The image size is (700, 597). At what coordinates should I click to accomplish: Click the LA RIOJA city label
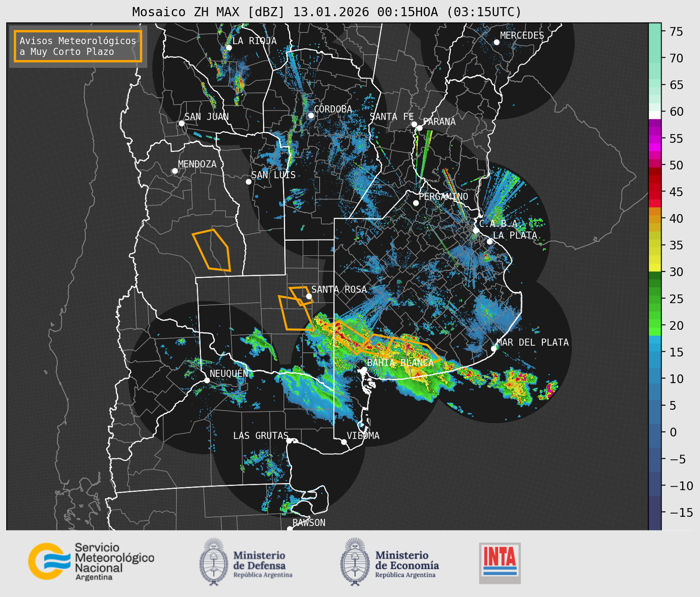[254, 41]
